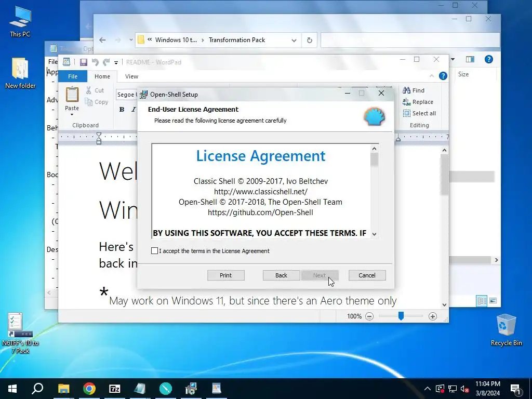The image size is (532, 399).
Task: Click the muted volume tray icon
Action: (x=465, y=389)
